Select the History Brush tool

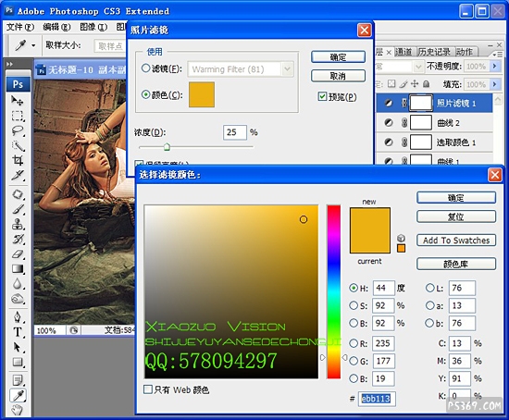tap(18, 240)
